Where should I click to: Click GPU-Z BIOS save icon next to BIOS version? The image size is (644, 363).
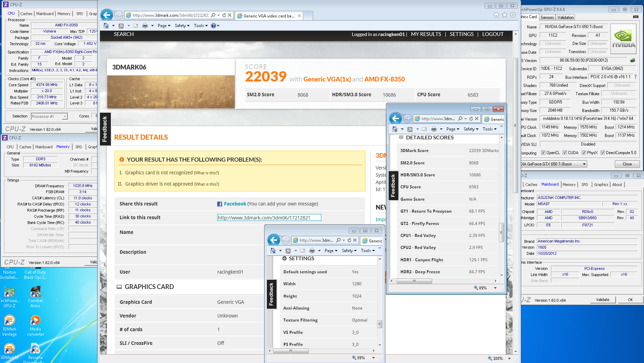point(632,60)
